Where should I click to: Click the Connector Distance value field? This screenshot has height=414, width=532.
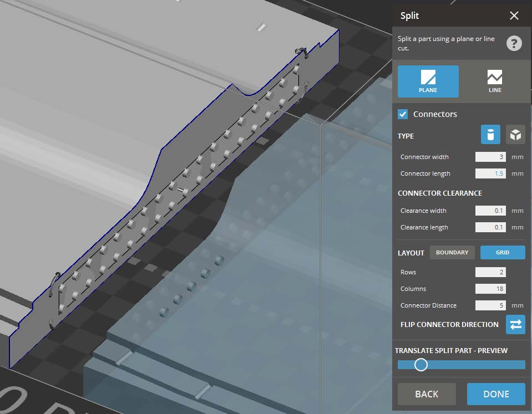click(x=490, y=305)
